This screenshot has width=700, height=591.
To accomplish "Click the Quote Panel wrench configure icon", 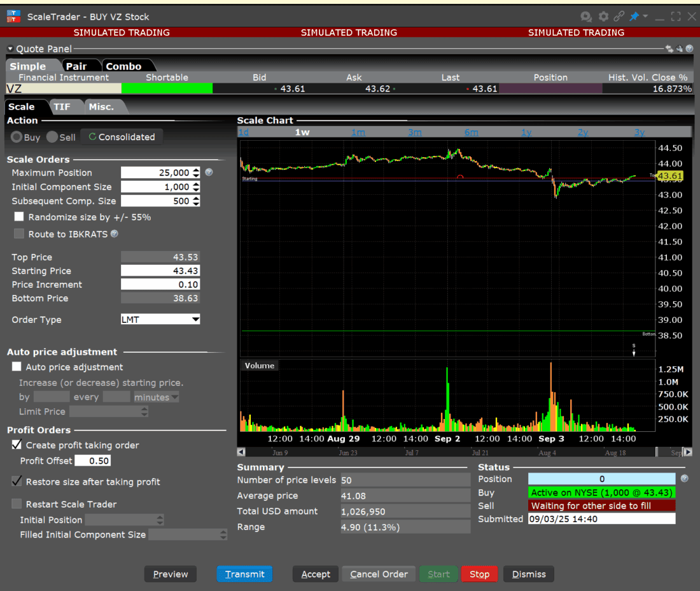I will [679, 48].
